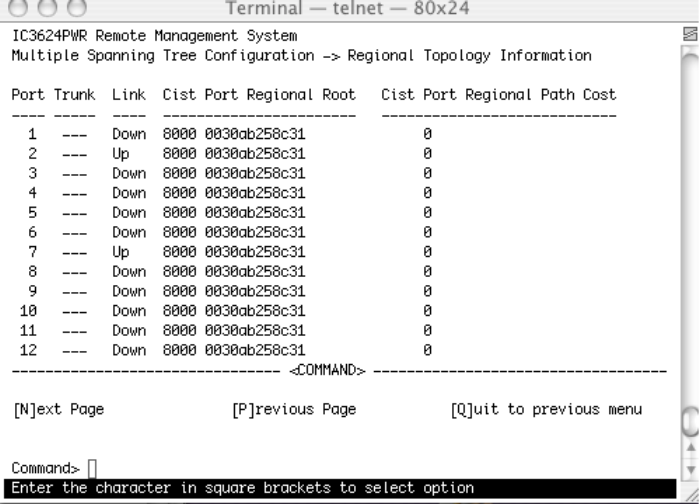The image size is (699, 504).
Task: Click the [N]ext Page option
Action: pyautogui.click(x=58, y=408)
